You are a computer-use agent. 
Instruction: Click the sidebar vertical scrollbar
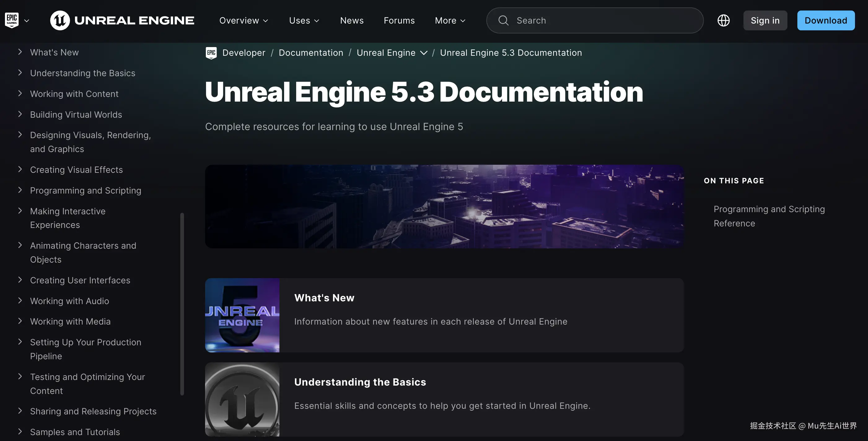click(x=182, y=303)
